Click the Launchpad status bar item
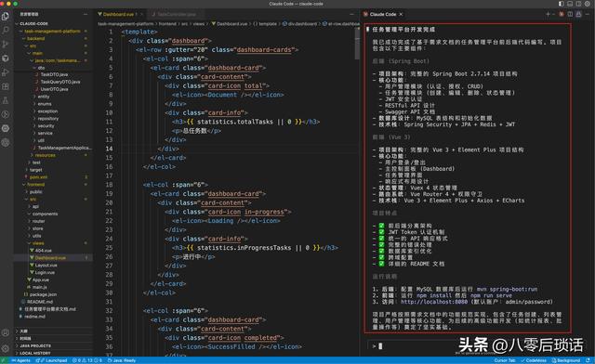The width and height of the screenshot is (595, 364). point(52,360)
